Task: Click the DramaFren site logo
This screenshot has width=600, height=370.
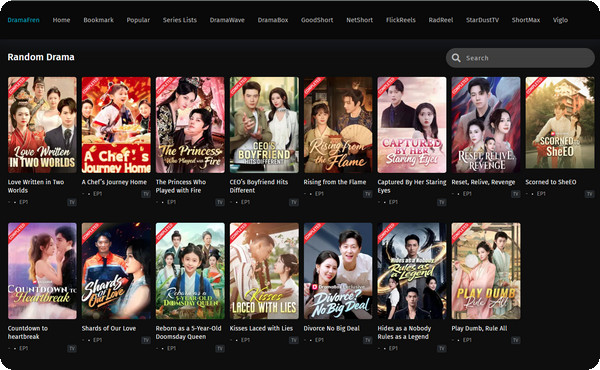Action: (x=23, y=20)
